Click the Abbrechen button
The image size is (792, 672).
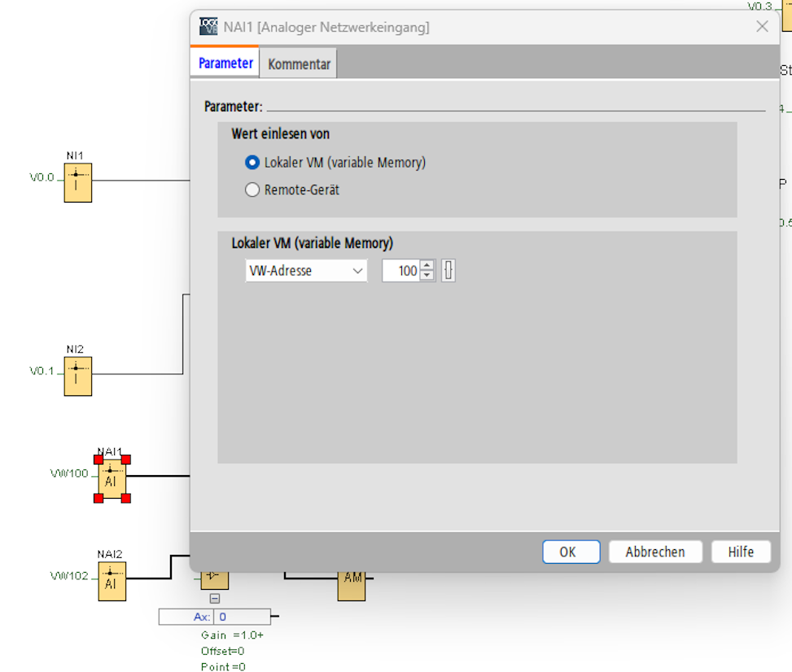click(x=655, y=552)
